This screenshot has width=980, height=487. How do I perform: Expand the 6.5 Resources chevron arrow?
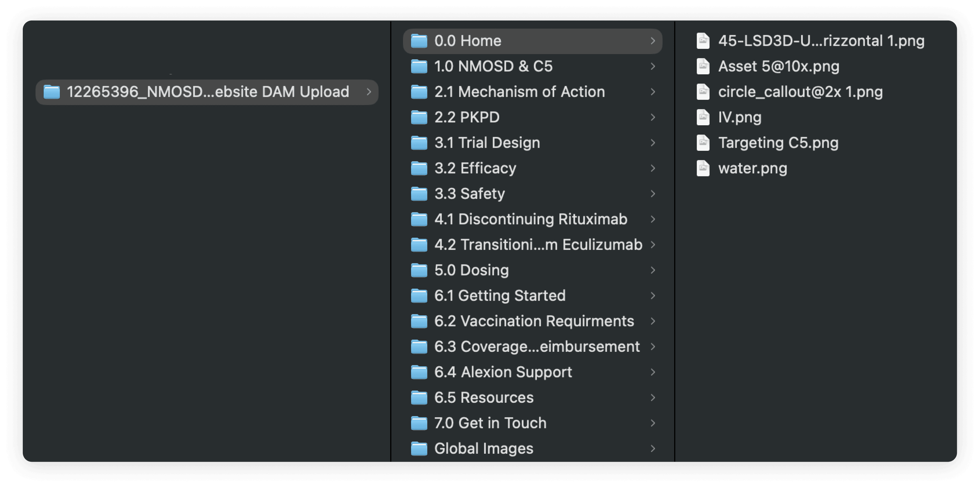click(x=653, y=397)
